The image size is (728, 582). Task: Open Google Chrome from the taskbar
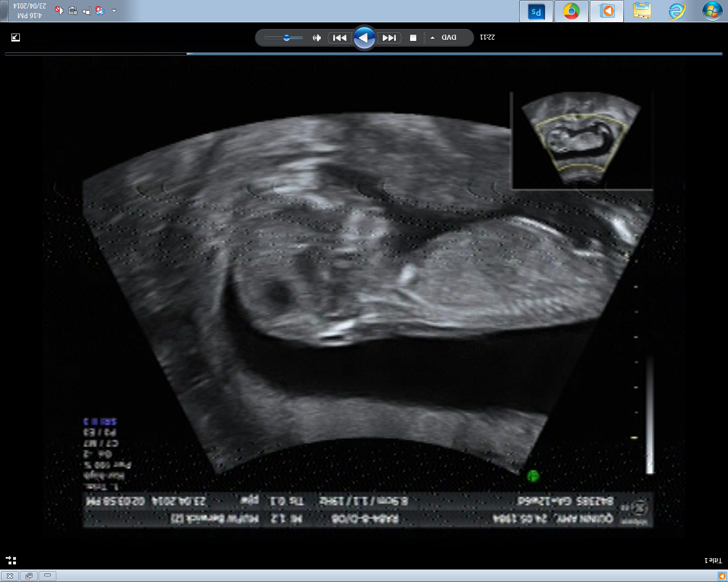[572, 11]
